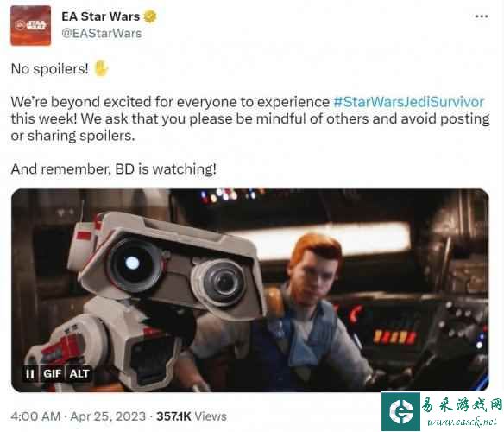Open the Apr 25, 2023 date link

(108, 416)
